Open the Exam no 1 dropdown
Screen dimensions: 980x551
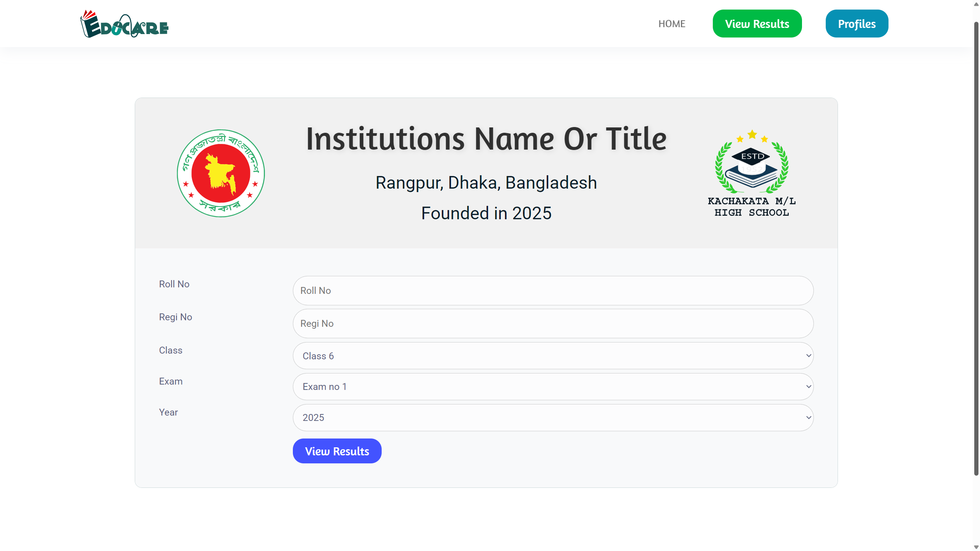(x=553, y=386)
